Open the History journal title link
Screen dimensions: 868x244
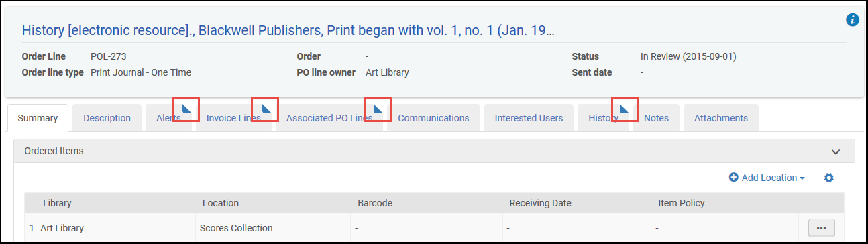click(288, 30)
